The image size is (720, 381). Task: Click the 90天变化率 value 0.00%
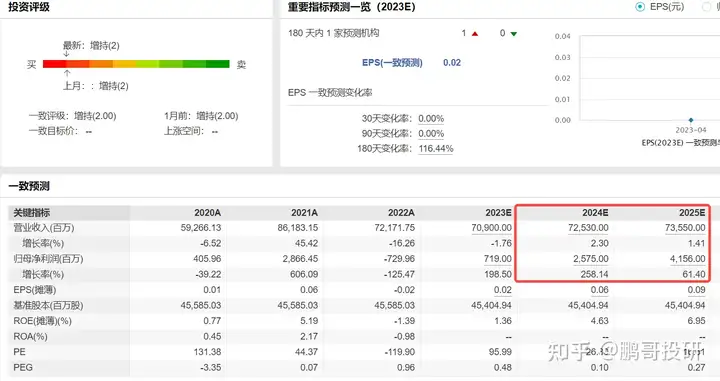click(431, 134)
